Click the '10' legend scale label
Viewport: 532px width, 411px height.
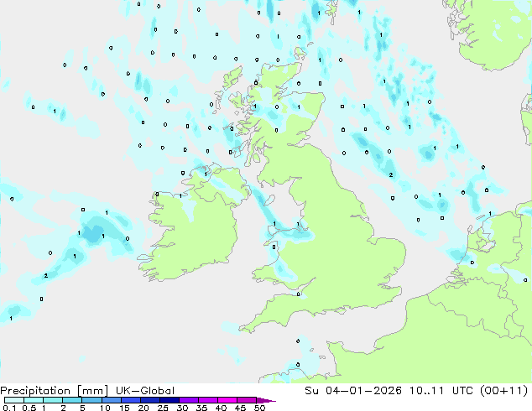click(x=105, y=408)
